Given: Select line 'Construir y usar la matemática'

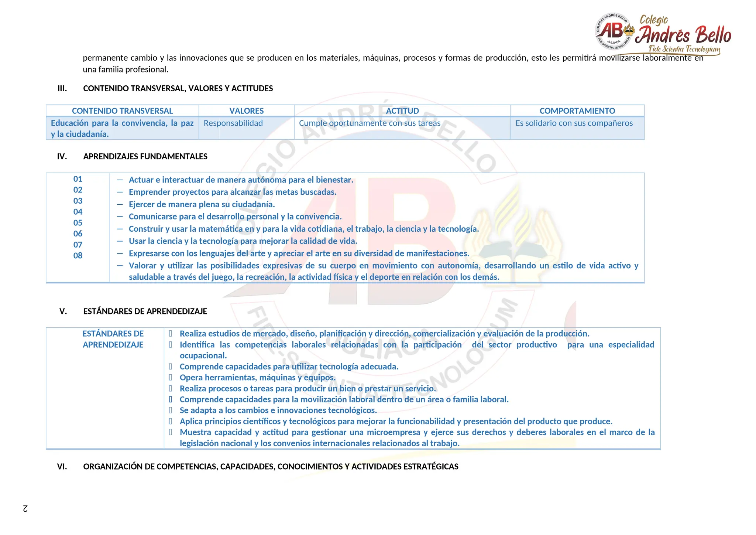Looking at the screenshot, I should (304, 229).
